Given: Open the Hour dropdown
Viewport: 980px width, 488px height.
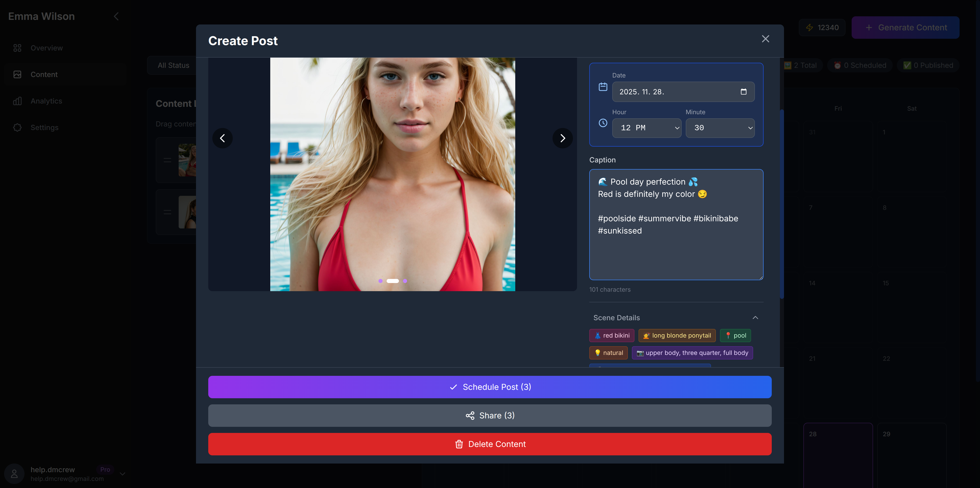Looking at the screenshot, I should pos(646,128).
